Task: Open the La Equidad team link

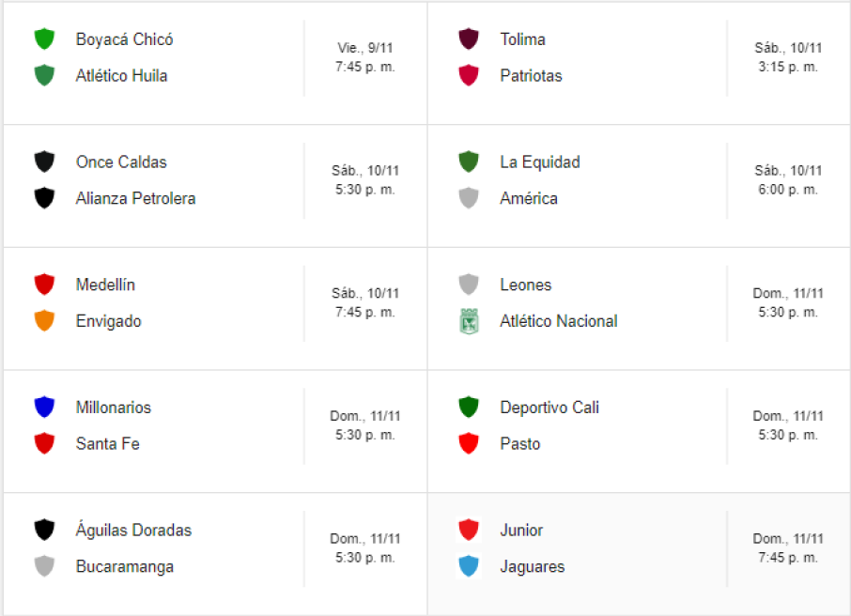Action: pos(539,162)
